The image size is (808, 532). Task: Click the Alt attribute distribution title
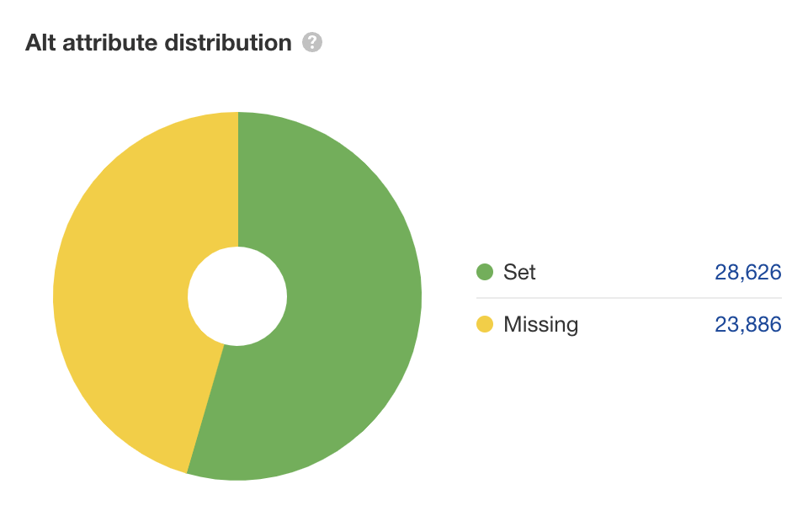pos(158,42)
